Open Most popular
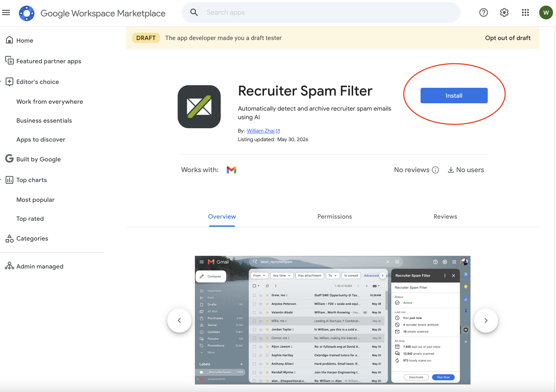The height and width of the screenshot is (392, 556). point(35,200)
